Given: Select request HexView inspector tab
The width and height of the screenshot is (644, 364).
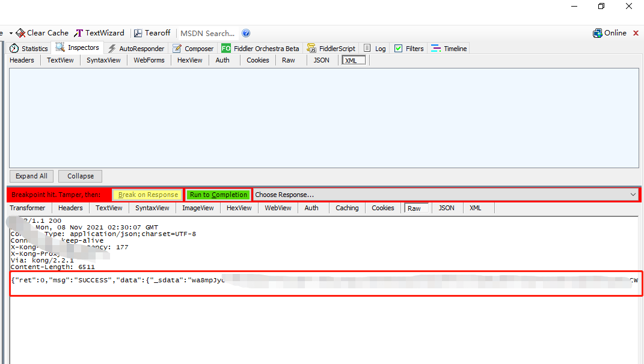Looking at the screenshot, I should (x=190, y=60).
